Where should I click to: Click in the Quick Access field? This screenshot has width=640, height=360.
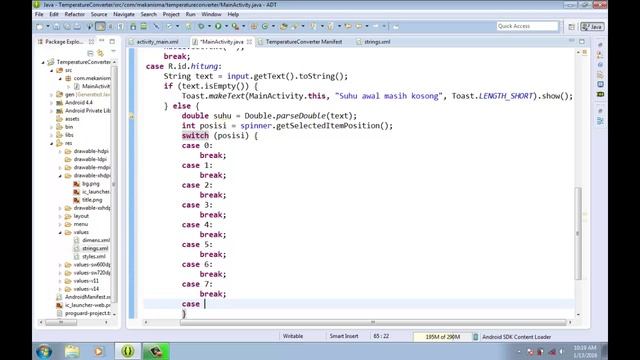(x=527, y=26)
